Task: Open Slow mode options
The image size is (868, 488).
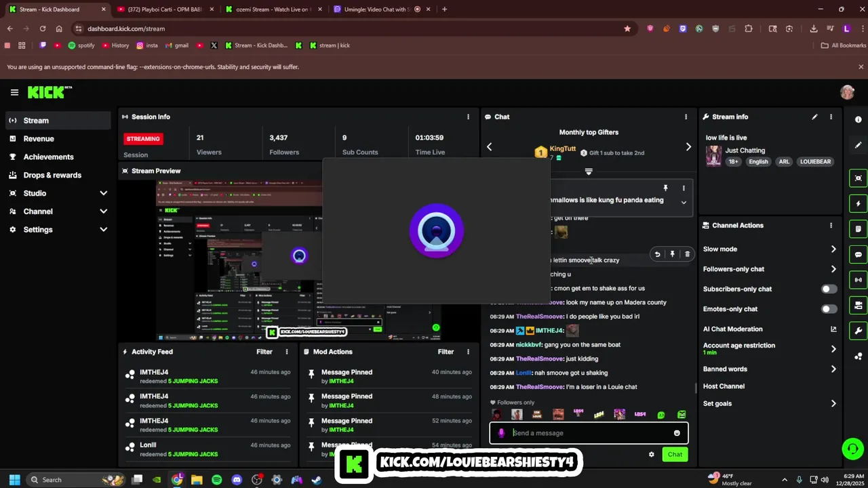Action: pos(770,249)
